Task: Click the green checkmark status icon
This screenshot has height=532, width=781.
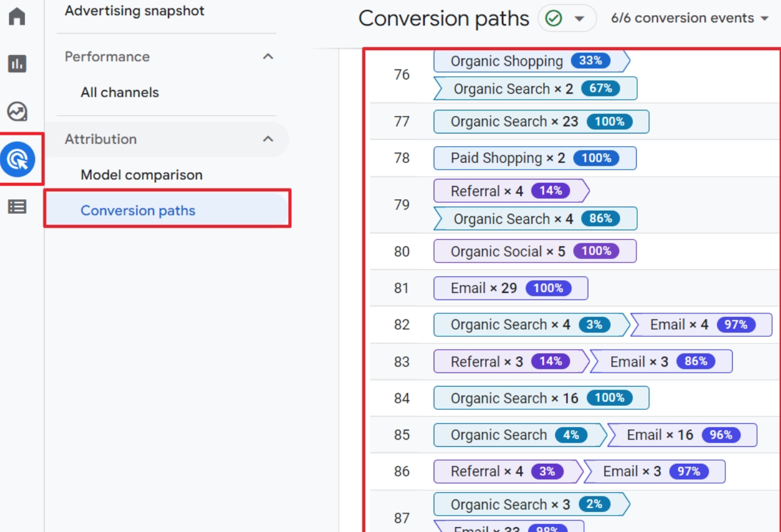Action: pos(553,18)
